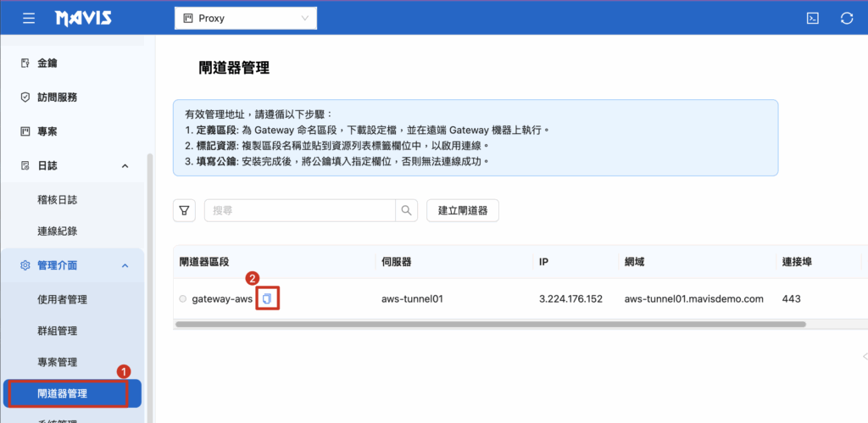The height and width of the screenshot is (423, 868).
Task: Open the terminal console icon
Action: click(x=812, y=18)
